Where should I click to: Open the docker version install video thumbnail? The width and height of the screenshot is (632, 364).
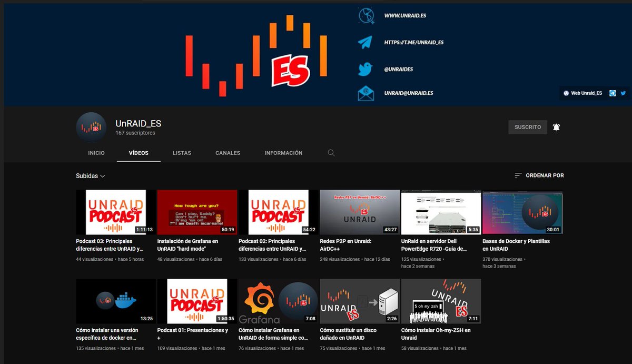[x=116, y=301]
